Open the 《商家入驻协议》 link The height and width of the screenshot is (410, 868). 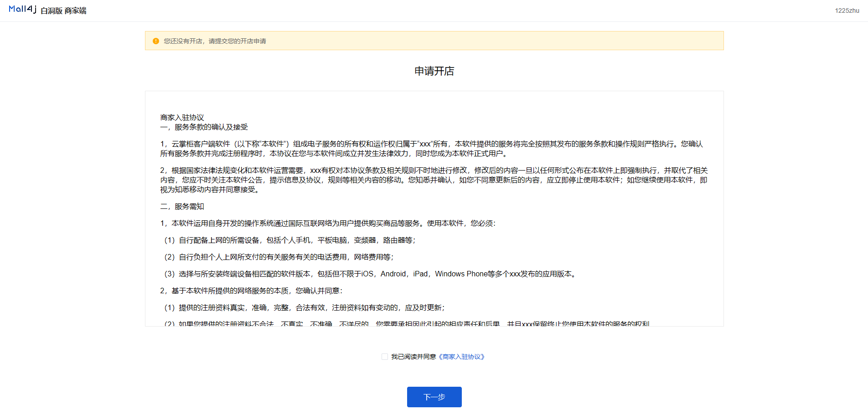point(461,357)
